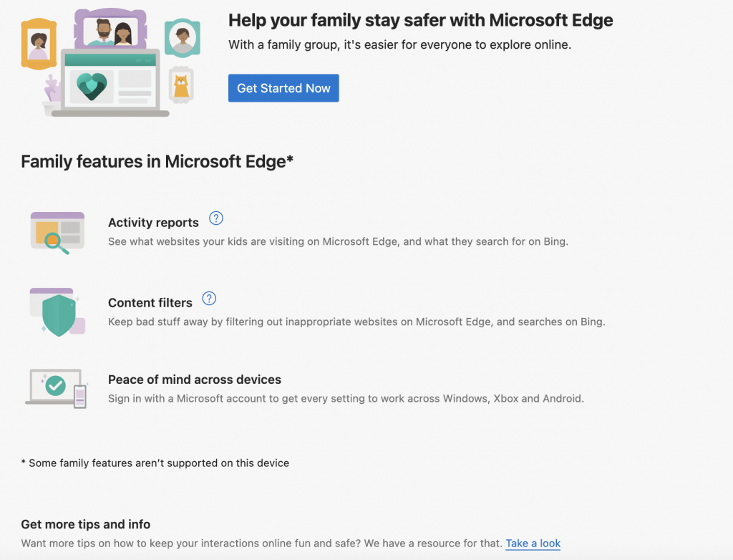Click the features aren't supported on this device note

point(155,463)
